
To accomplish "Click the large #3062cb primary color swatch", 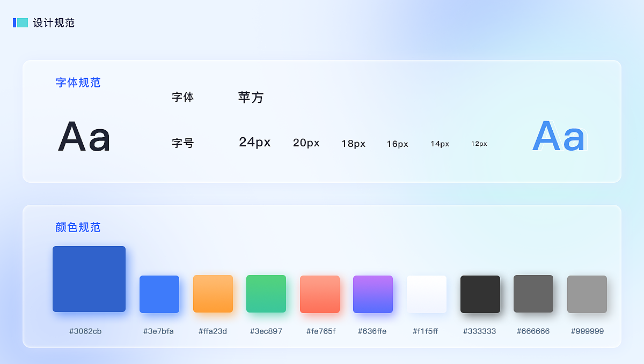I will [x=89, y=279].
